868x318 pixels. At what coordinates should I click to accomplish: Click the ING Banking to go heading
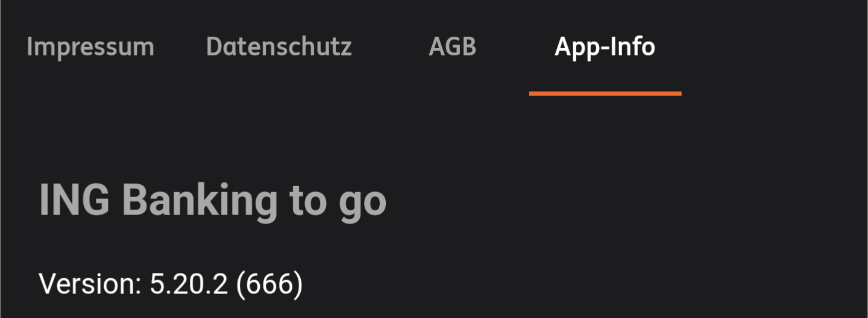pyautogui.click(x=212, y=200)
